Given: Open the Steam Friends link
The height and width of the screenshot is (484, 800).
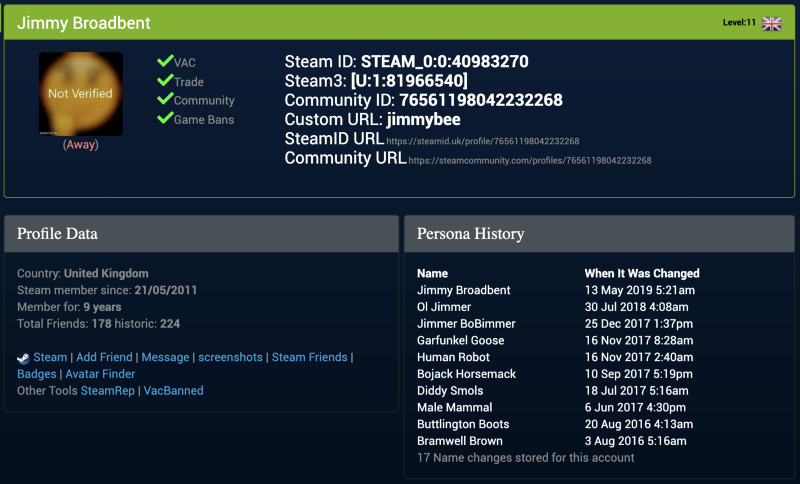Looking at the screenshot, I should [x=309, y=357].
